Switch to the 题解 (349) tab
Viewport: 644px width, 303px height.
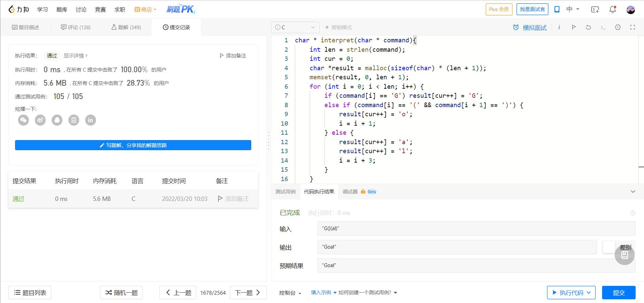(x=126, y=27)
